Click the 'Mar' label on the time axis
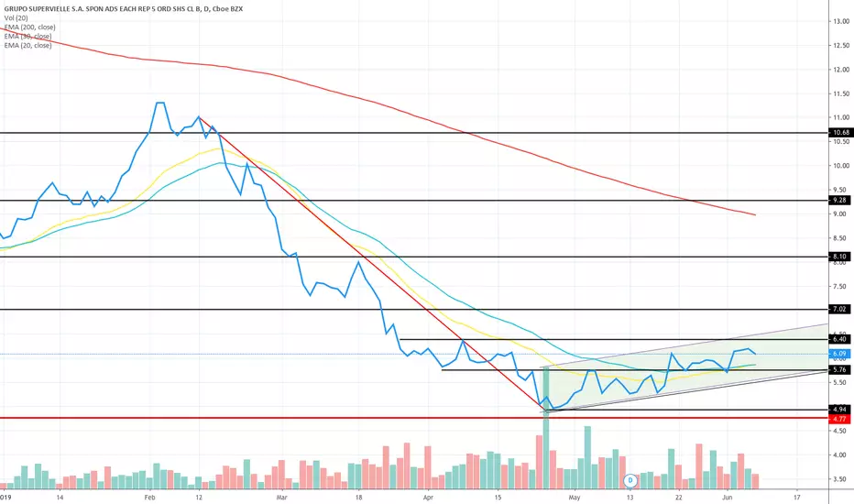 281,497
